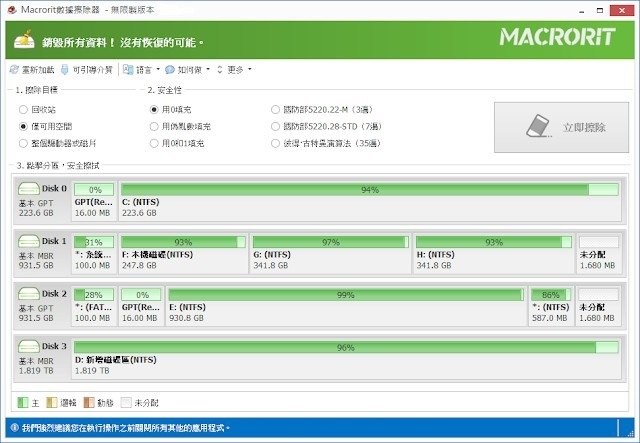Click the Disk 3 drive icon
The width and height of the screenshot is (640, 443).
(29, 346)
